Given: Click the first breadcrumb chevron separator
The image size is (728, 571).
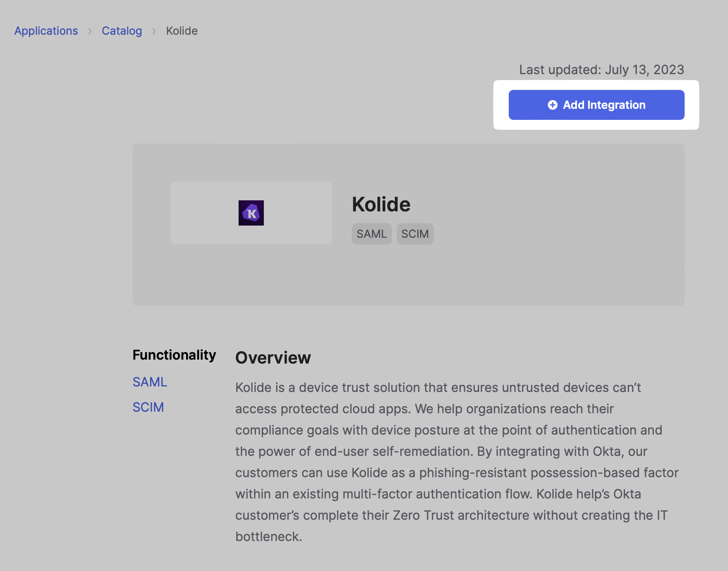Looking at the screenshot, I should pos(90,31).
